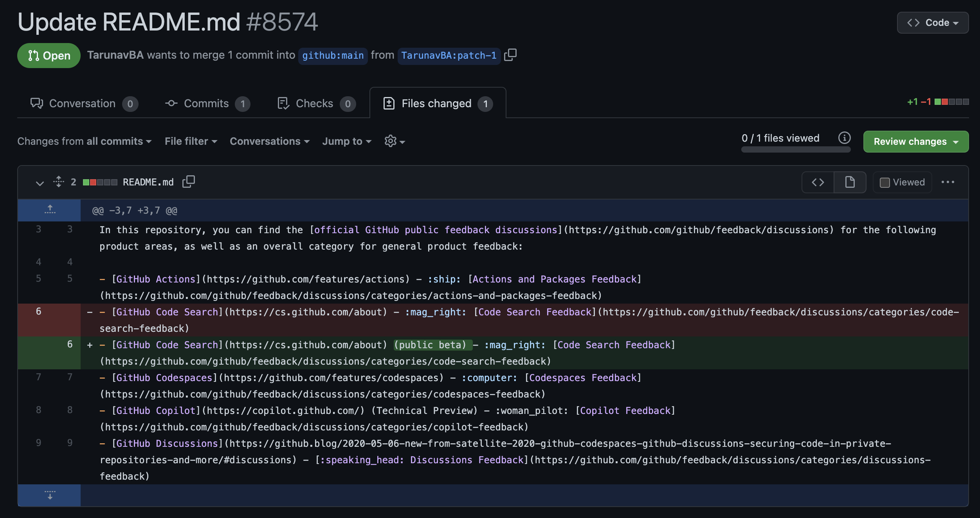Viewport: 980px width, 518px height.
Task: Open the rich diff display view
Action: 850,182
